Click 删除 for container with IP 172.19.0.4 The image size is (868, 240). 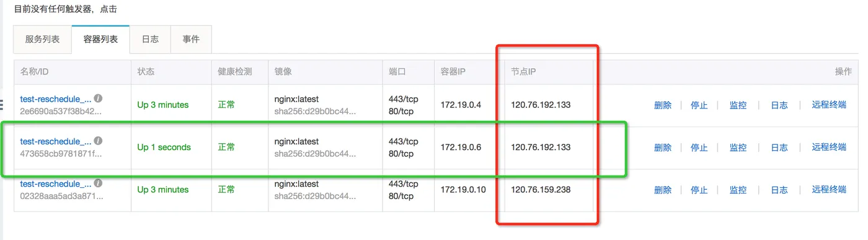point(663,105)
